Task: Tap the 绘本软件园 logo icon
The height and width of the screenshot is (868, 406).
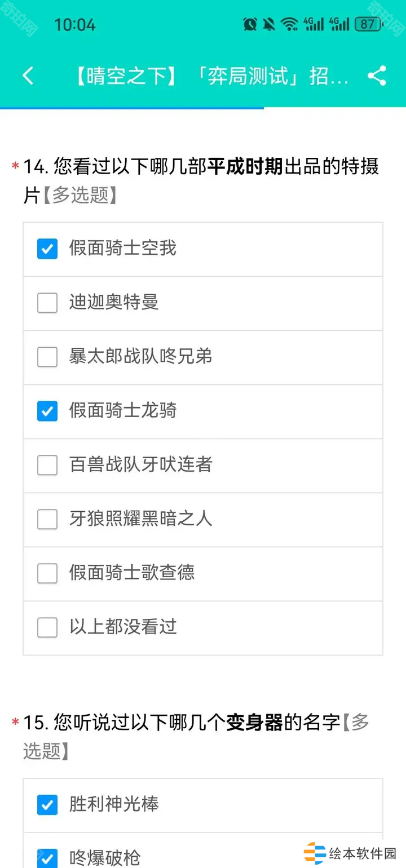Action: [314, 853]
